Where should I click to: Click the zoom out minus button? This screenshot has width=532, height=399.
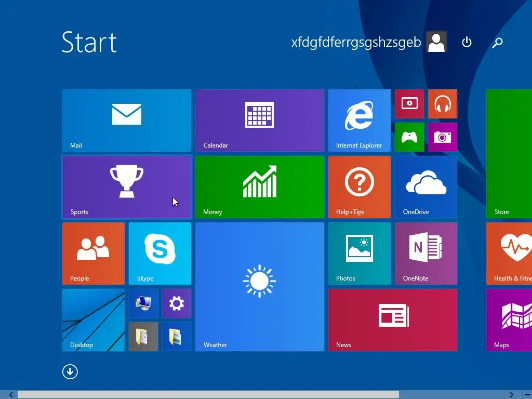point(528,395)
